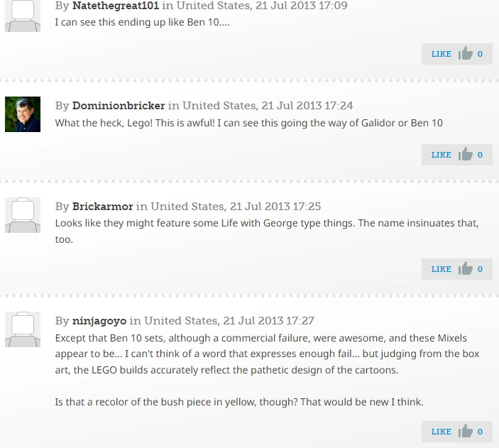Click the 21 Jul 2013 17:25 timestamp
Screen dimensions: 499x448
[275, 207]
